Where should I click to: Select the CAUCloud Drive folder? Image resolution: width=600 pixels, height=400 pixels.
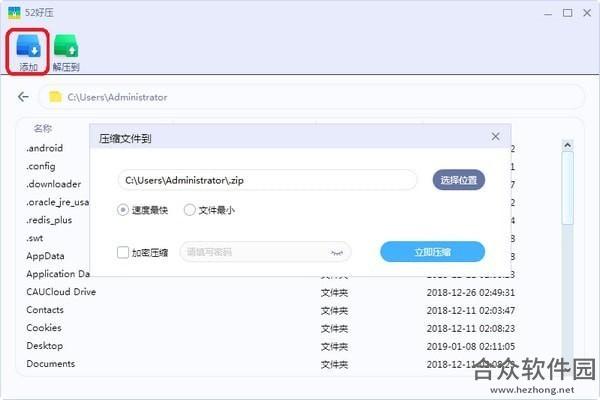click(x=61, y=292)
